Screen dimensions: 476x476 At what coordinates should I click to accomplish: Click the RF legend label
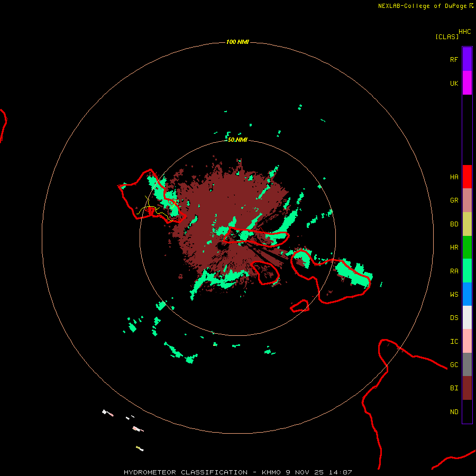tap(454, 59)
